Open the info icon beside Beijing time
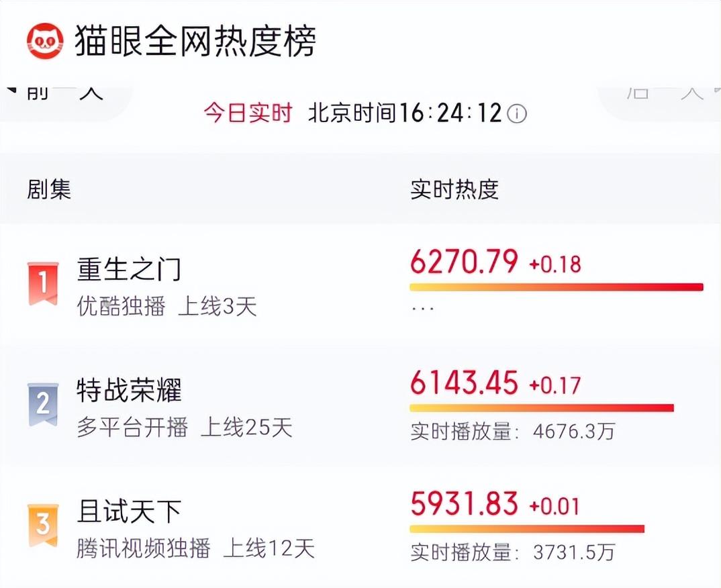 tap(517, 113)
